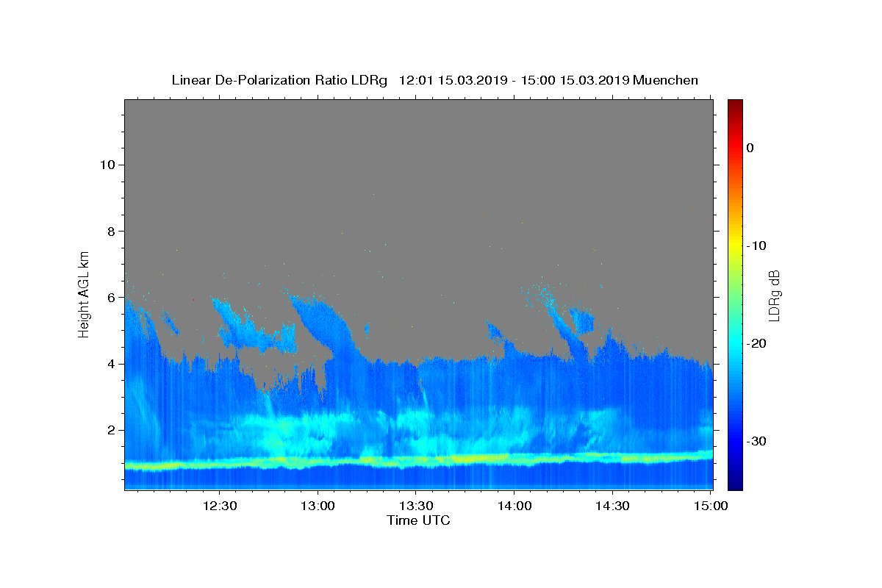Image resolution: width=882 pixels, height=588 pixels.
Task: Click the colorbar value -20
Action: [x=757, y=343]
